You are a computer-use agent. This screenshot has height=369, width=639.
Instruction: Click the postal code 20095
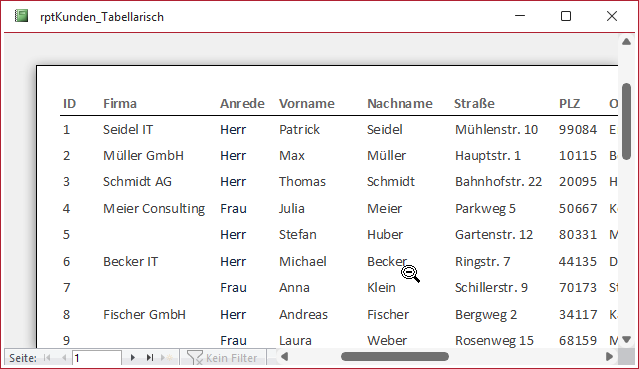(x=578, y=182)
